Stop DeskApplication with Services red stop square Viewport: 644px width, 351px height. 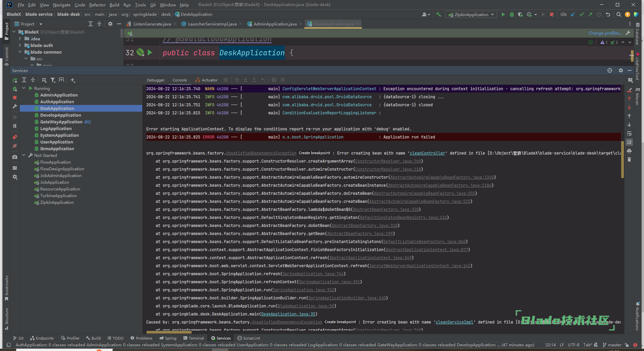(x=15, y=98)
